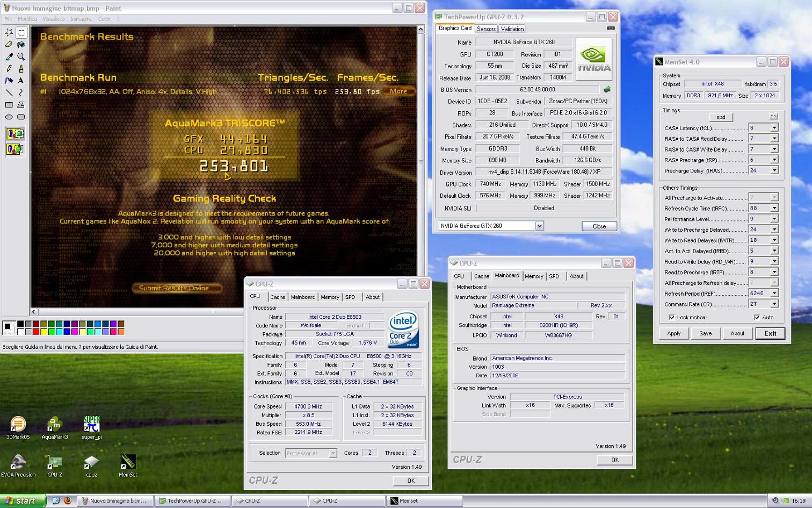Choose the straight Line tool
812x508 pixels.
click(9, 92)
